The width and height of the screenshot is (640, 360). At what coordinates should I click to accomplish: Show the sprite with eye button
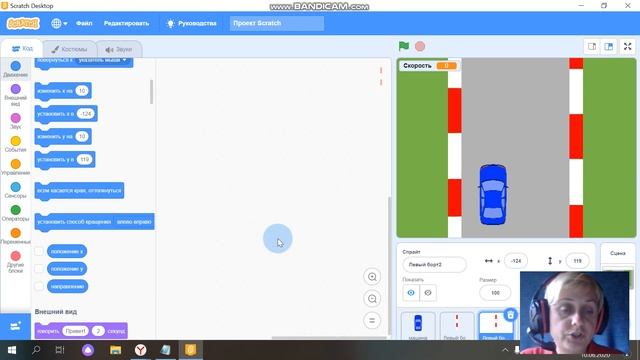tap(411, 293)
